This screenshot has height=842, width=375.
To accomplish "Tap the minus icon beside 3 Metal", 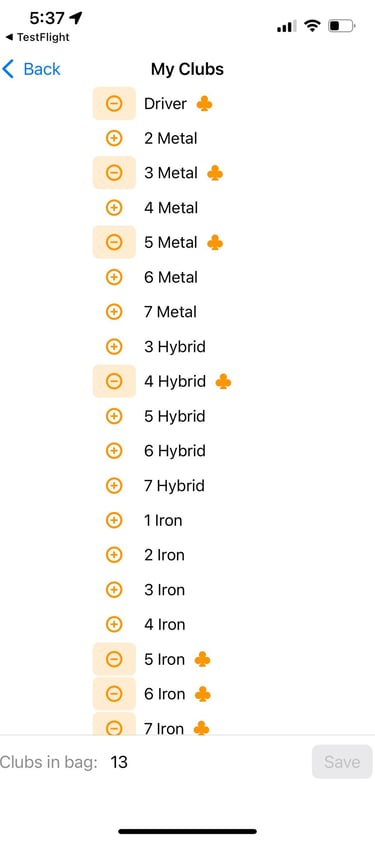I will pyautogui.click(x=114, y=172).
